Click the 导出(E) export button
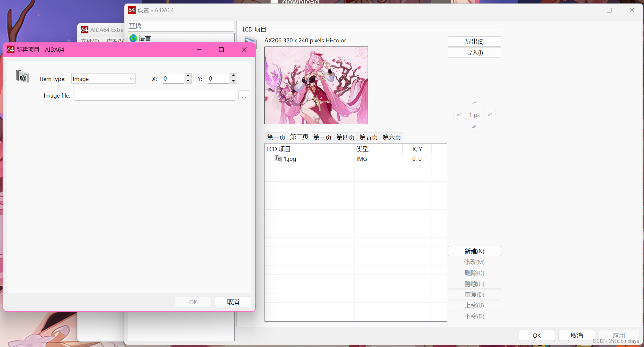The width and height of the screenshot is (644, 347). pos(474,41)
